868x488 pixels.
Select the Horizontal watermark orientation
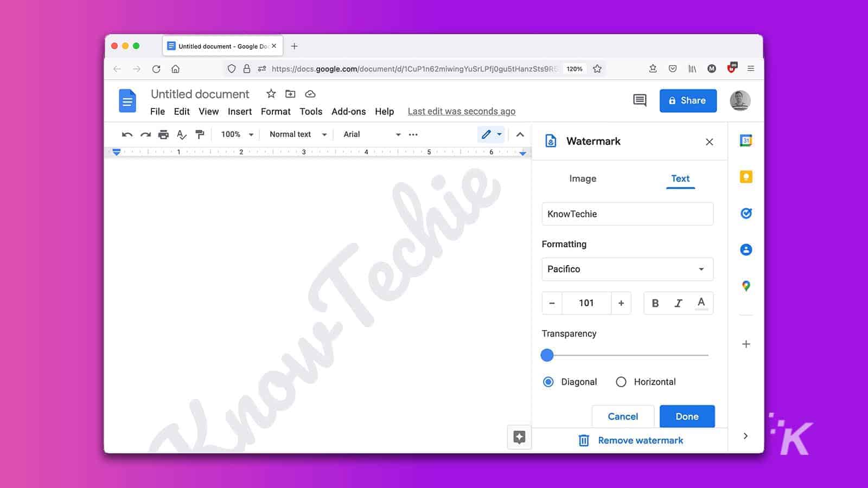[x=621, y=382]
